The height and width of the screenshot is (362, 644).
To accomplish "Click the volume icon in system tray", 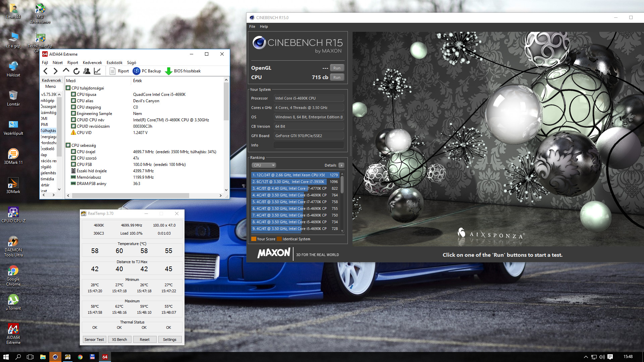I will point(602,357).
